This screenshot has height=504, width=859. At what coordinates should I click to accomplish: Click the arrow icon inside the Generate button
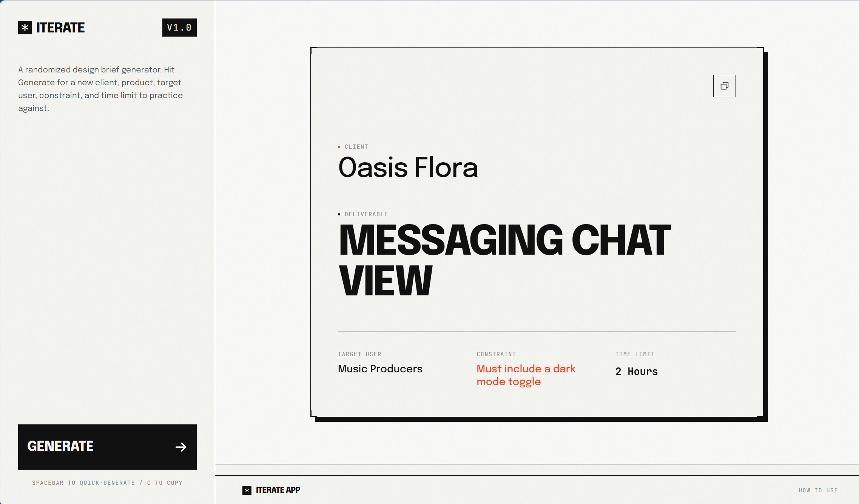181,447
